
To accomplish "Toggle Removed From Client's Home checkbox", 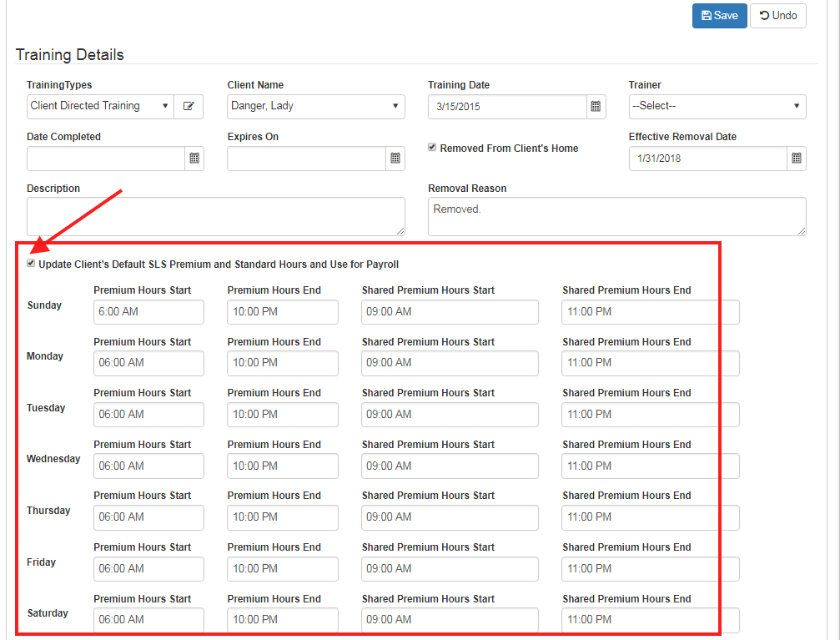I will 432,147.
